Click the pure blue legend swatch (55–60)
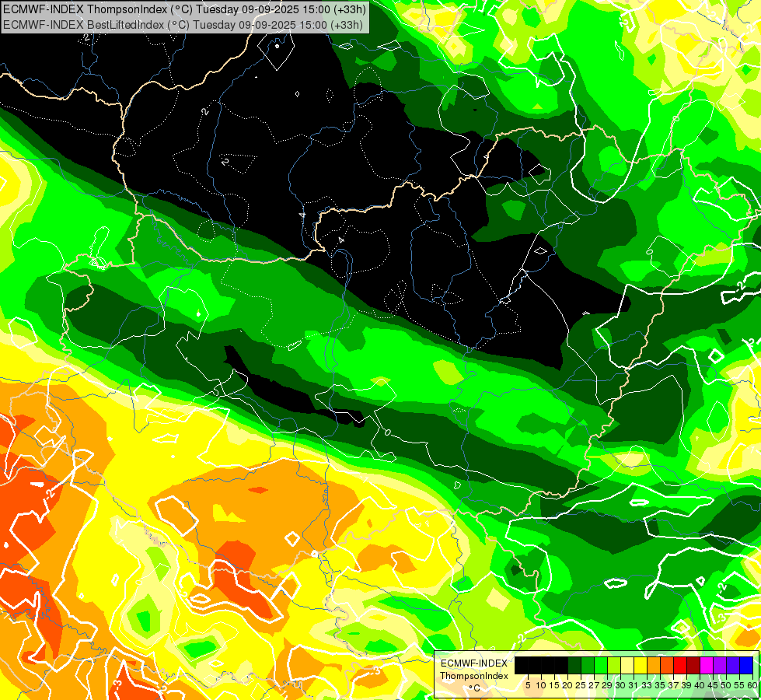The width and height of the screenshot is (761, 700). coord(746,666)
